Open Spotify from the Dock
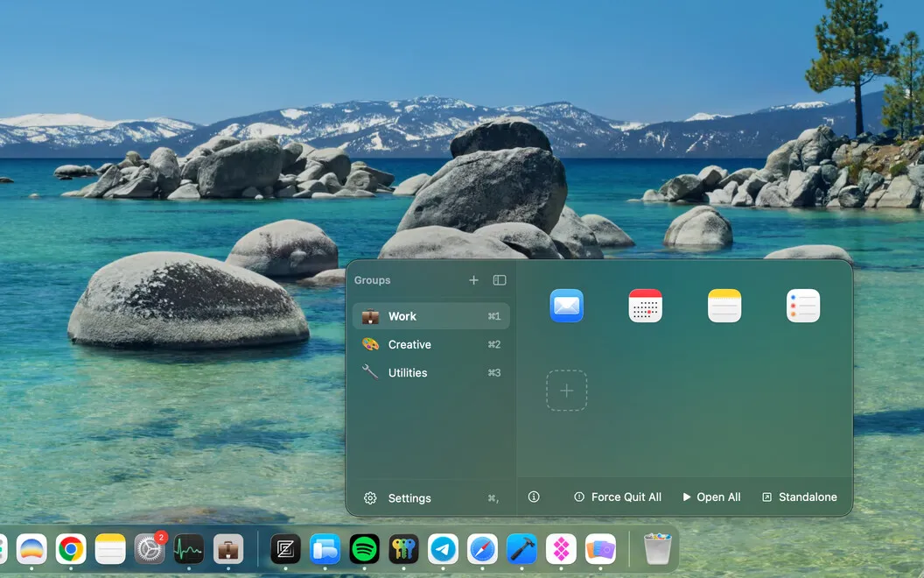This screenshot has height=578, width=924. [x=364, y=549]
